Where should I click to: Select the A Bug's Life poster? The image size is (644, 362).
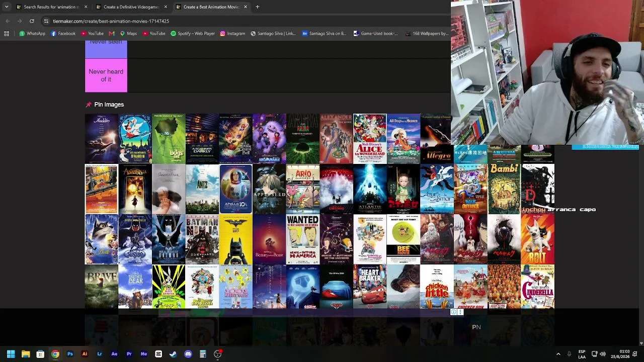pos(169,139)
